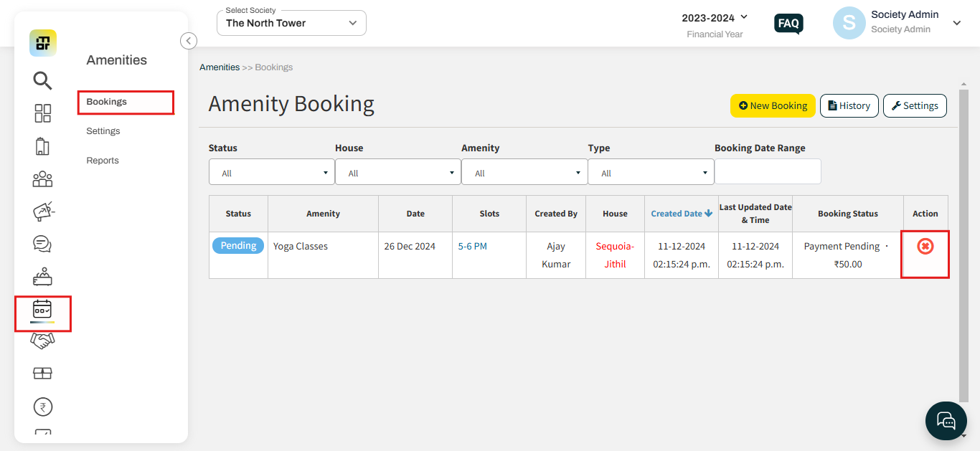Viewport: 980px width, 451px height.
Task: Open the megaphone announcements icon
Action: (x=44, y=212)
